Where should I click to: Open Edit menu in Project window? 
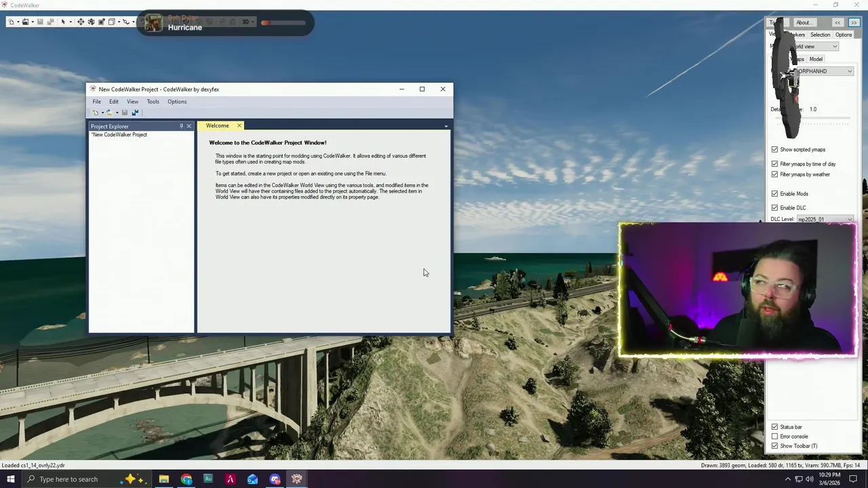coord(114,102)
